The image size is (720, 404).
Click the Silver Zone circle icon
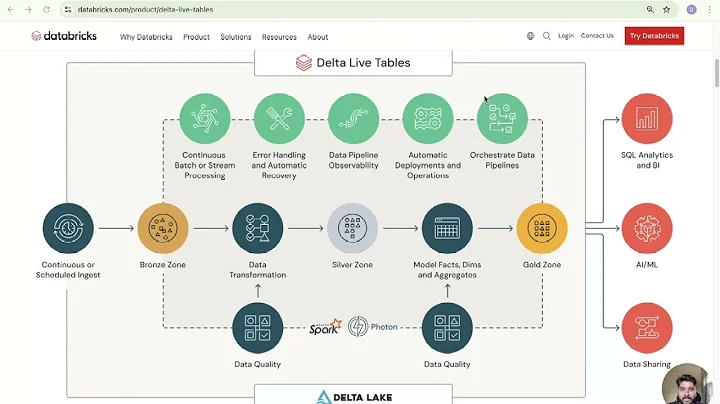tap(353, 228)
